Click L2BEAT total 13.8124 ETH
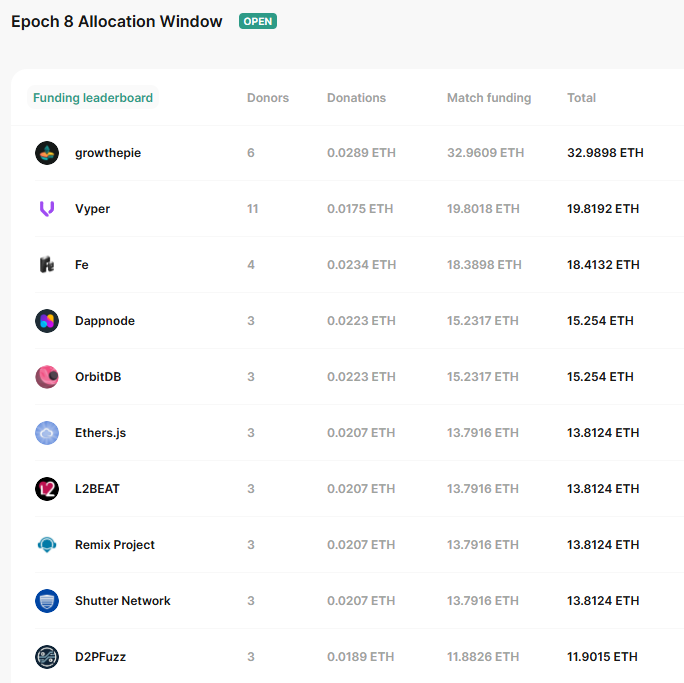This screenshot has width=684, height=683. (x=603, y=489)
